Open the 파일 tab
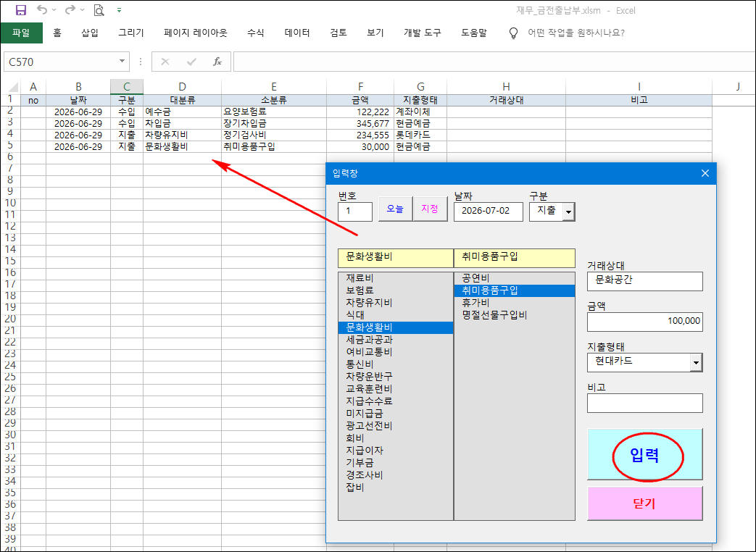Image resolution: width=756 pixels, height=552 pixels. (x=21, y=33)
